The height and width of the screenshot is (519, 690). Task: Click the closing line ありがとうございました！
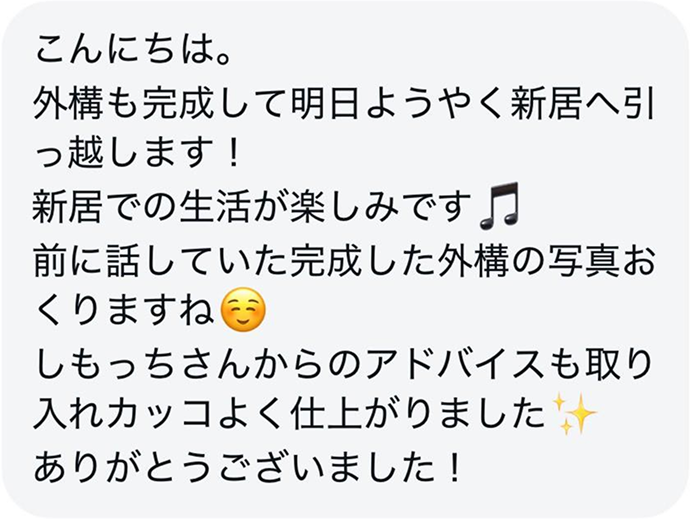point(248,466)
